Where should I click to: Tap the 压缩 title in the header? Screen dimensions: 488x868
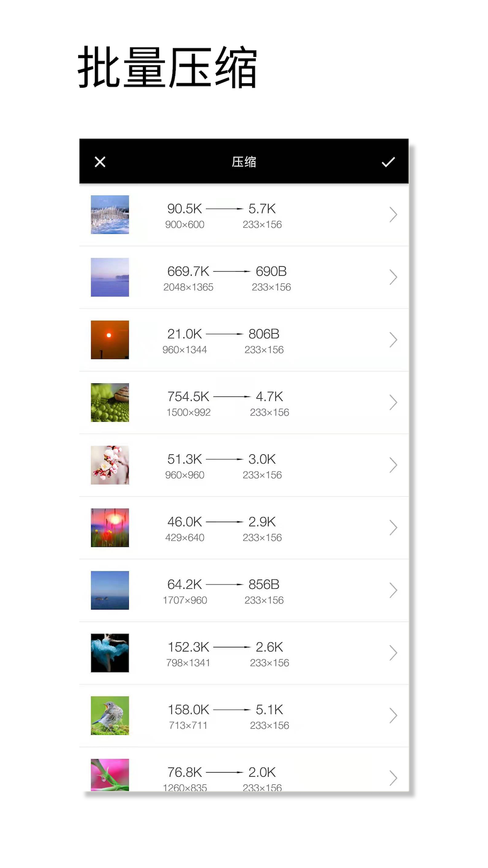click(x=244, y=162)
